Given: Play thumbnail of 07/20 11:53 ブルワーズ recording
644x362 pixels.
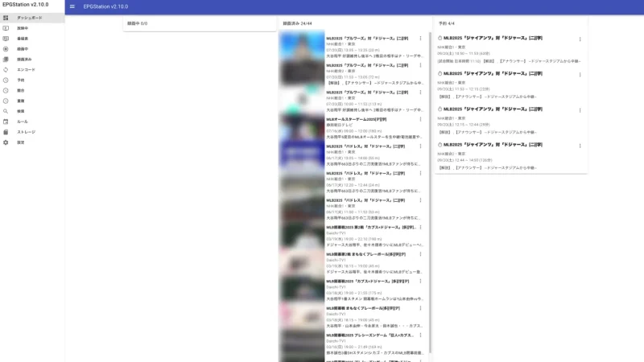Looking at the screenshot, I should pyautogui.click(x=302, y=72).
